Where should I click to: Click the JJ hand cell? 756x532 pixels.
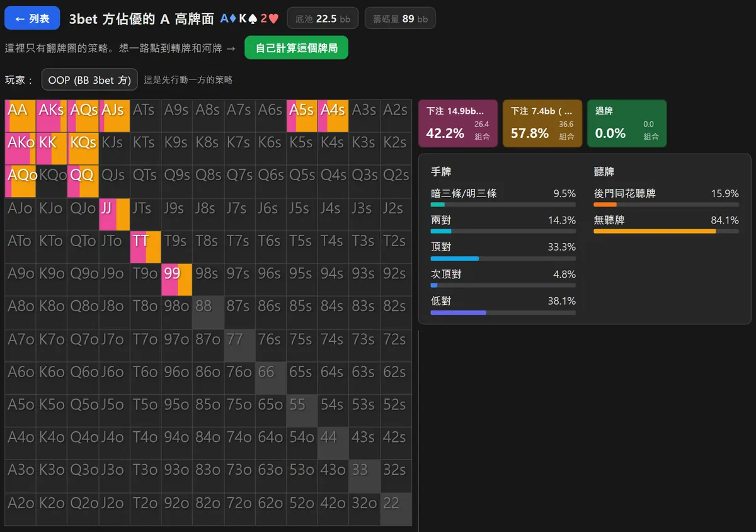pos(114,214)
